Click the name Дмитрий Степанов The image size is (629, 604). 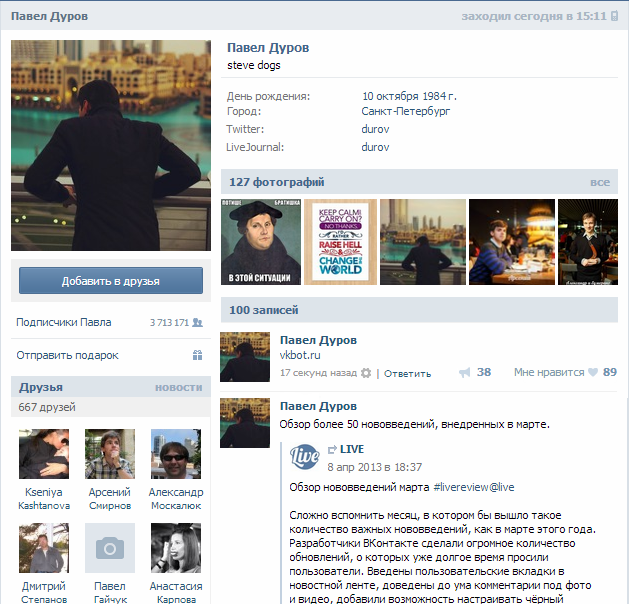pos(44,593)
